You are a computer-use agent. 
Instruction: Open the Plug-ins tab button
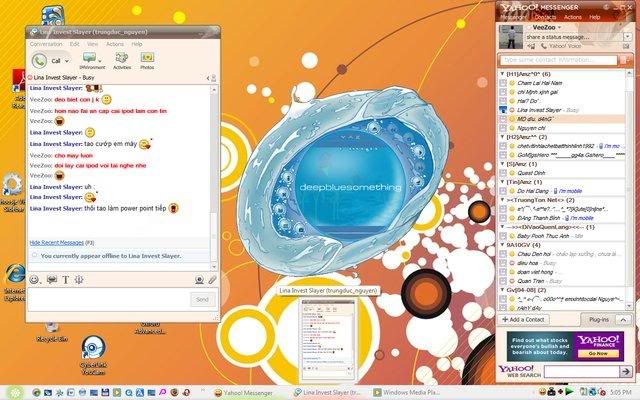(598, 320)
